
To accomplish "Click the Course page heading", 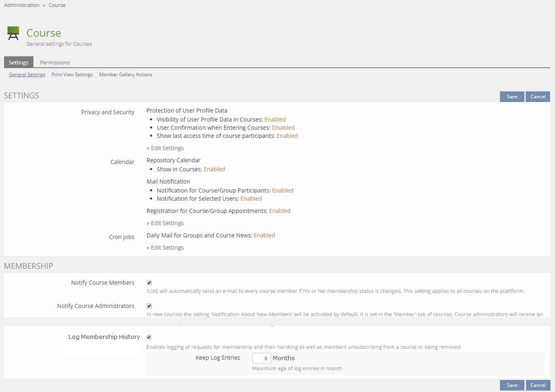I will pyautogui.click(x=44, y=33).
